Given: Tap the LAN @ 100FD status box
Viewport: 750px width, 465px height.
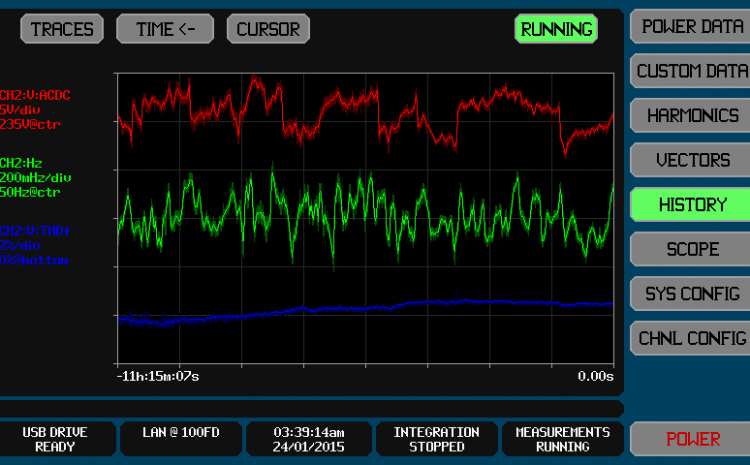Looking at the screenshot, I should (180, 439).
